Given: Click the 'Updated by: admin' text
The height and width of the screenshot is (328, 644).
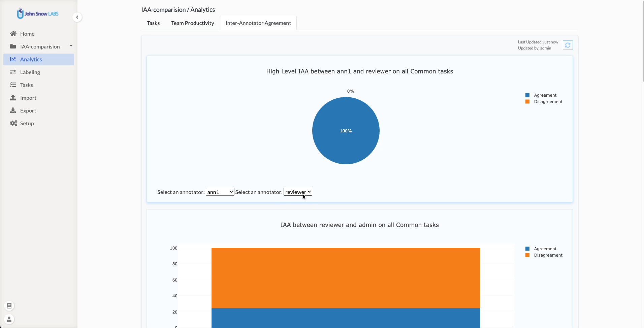Looking at the screenshot, I should point(535,48).
